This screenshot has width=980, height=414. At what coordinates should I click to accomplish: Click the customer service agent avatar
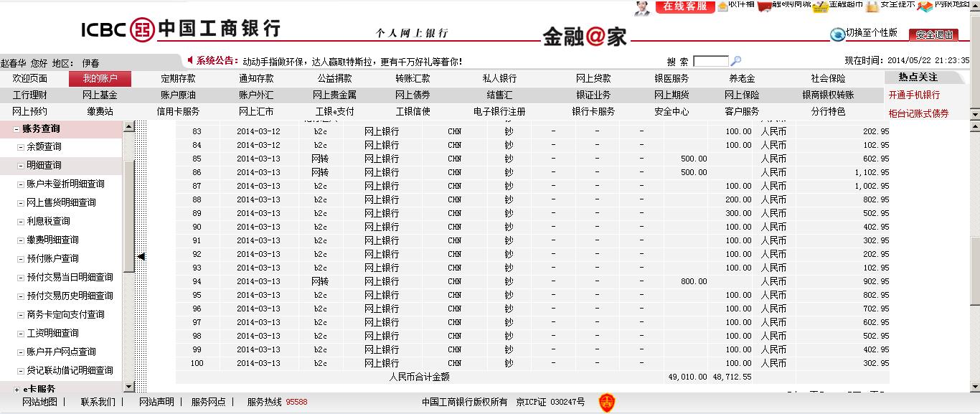point(642,7)
